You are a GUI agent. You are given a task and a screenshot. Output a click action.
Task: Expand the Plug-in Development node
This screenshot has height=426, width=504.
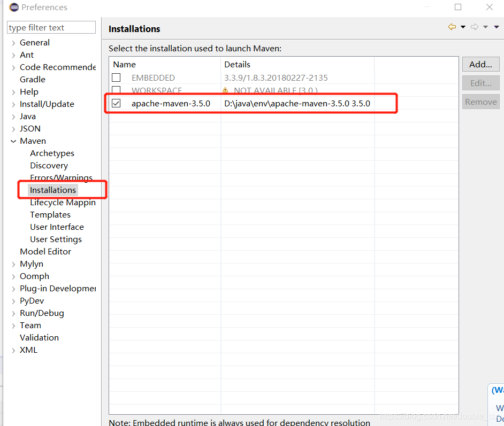pyautogui.click(x=13, y=289)
